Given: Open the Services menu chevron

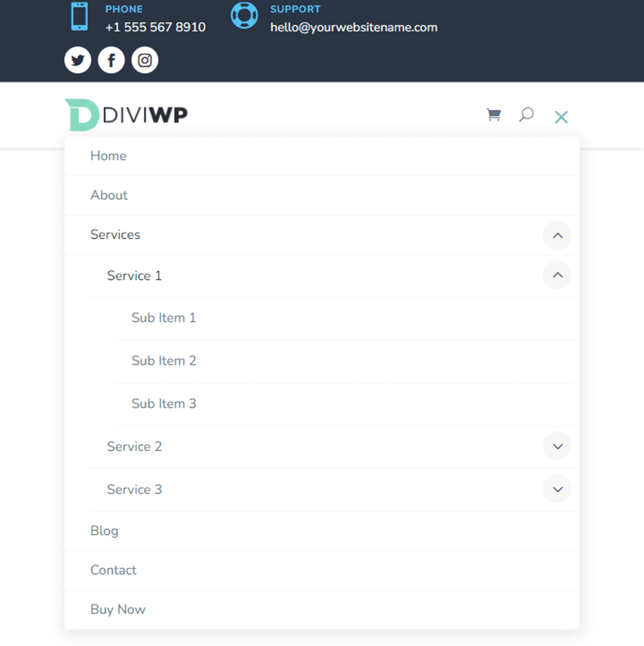Looking at the screenshot, I should point(557,235).
